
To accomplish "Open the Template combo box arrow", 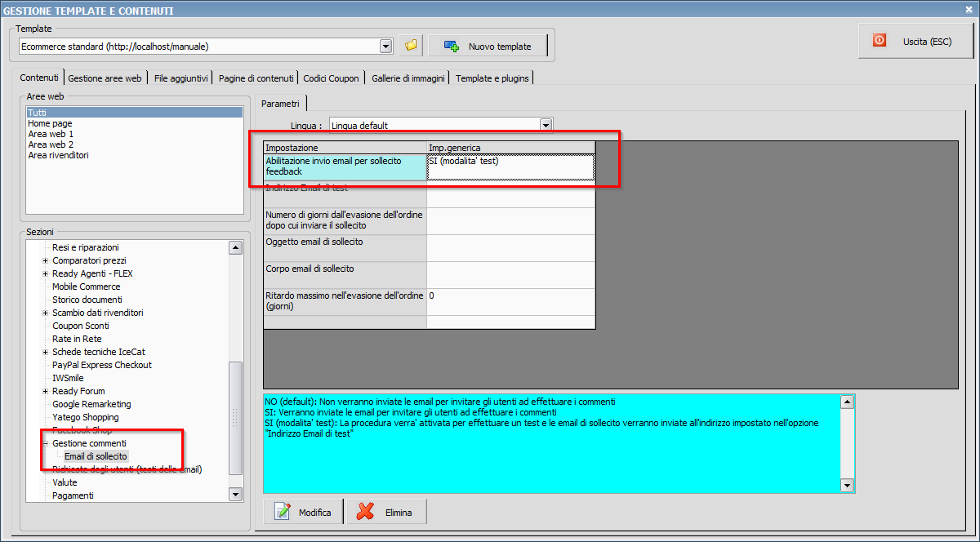I will pos(385,47).
